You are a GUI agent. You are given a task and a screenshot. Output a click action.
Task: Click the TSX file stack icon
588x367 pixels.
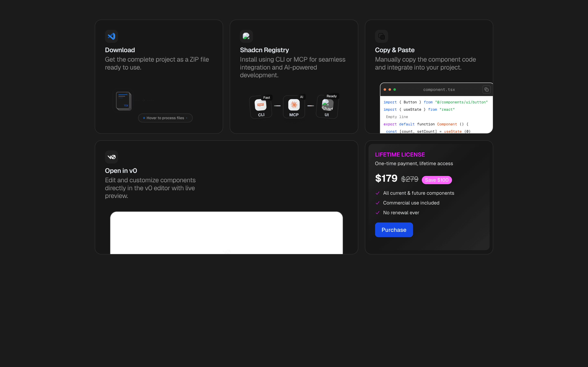[x=124, y=101]
